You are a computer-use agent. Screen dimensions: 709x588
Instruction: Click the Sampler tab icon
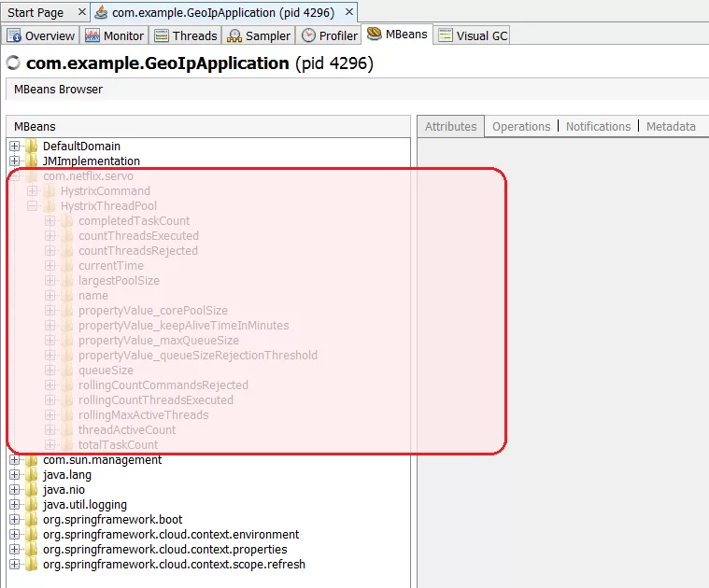[234, 35]
